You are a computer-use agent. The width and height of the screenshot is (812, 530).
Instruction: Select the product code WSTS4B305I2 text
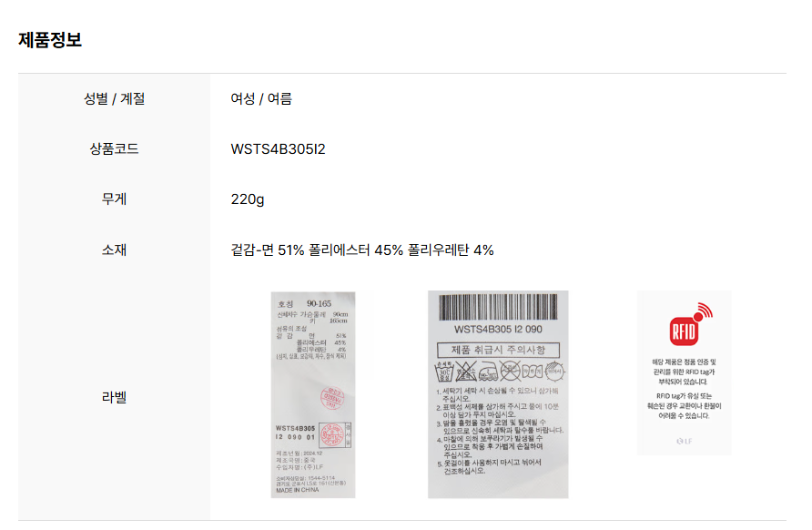278,149
